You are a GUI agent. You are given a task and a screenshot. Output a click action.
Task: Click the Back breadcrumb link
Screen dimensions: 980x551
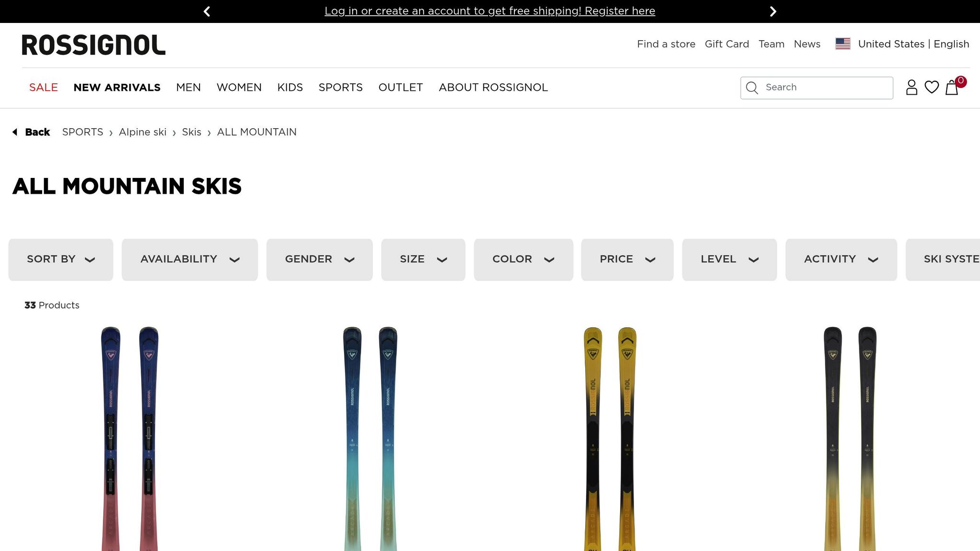(x=31, y=132)
